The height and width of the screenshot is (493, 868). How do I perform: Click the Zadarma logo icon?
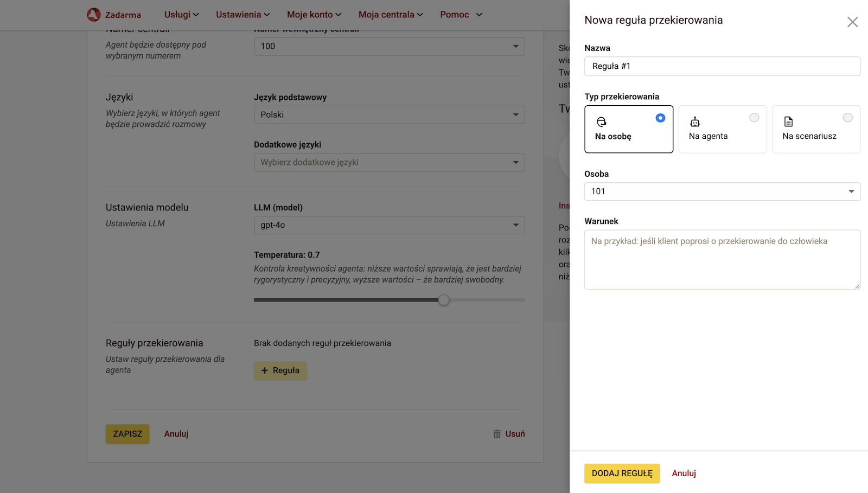click(94, 15)
